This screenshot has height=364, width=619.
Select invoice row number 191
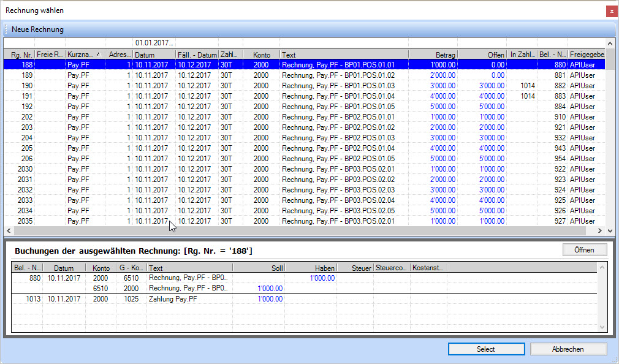(184, 96)
